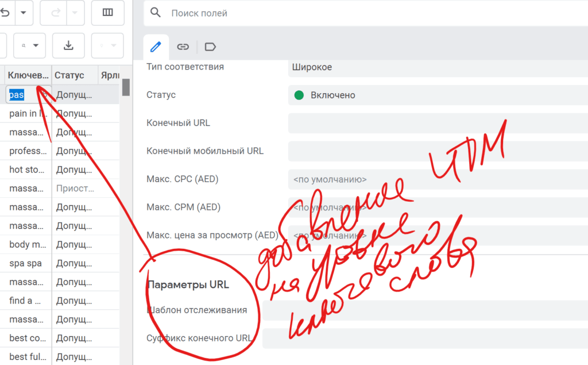Click the Суффикс конечного URL field
This screenshot has height=365, width=588.
[425, 339]
